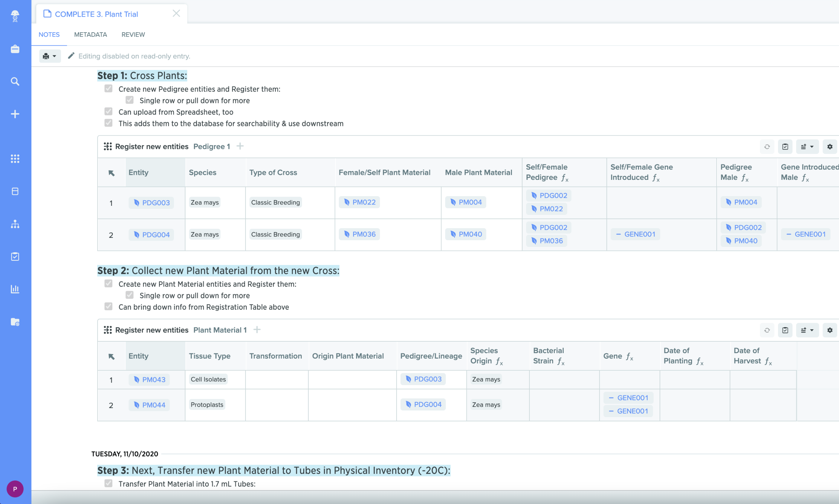Viewport: 839px width, 504px height.
Task: Toggle 'This adds them to the database' checkbox
Action: click(x=108, y=123)
